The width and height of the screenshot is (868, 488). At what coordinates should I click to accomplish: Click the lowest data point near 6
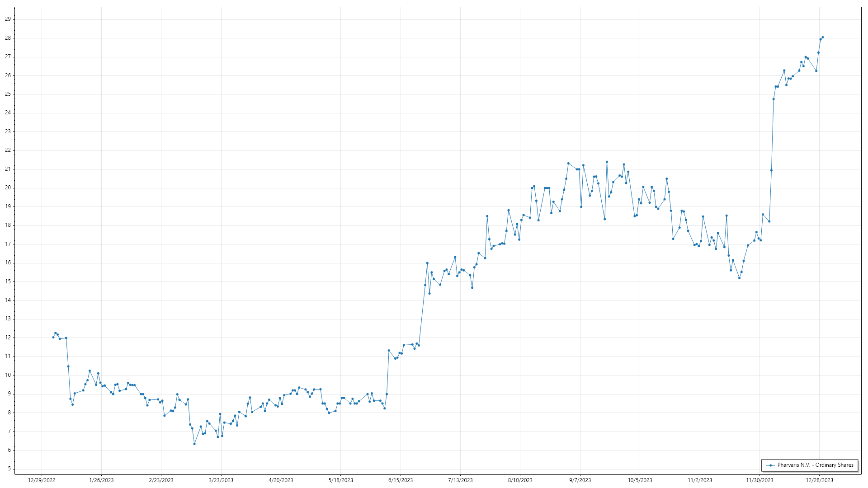(194, 444)
